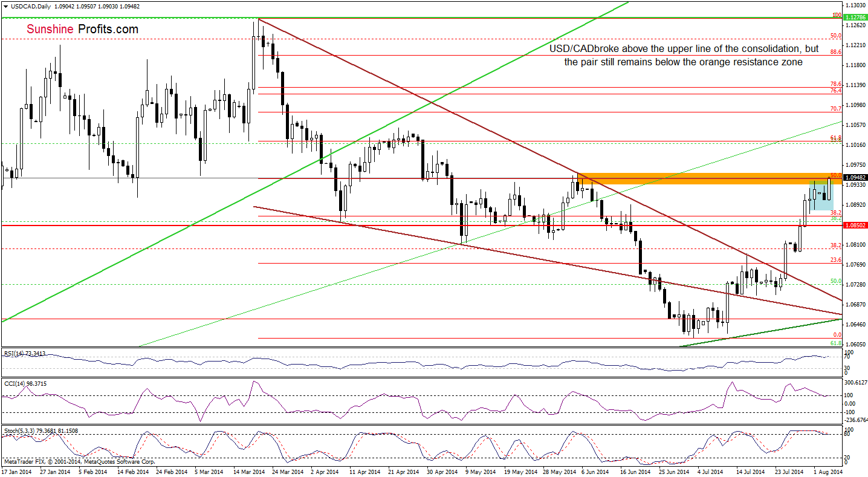
Task: Click the 300.6127 CCI scale value
Action: [x=857, y=382]
